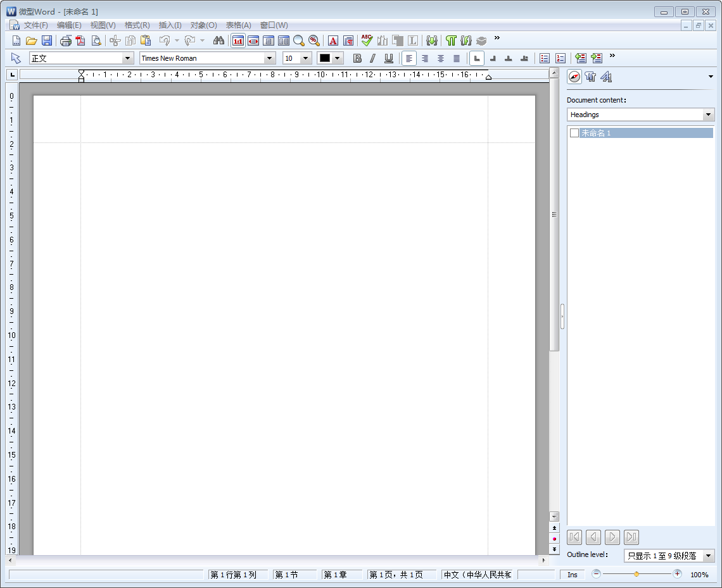Open the Times New Roman font dropdown
This screenshot has height=588, width=722.
(x=270, y=58)
